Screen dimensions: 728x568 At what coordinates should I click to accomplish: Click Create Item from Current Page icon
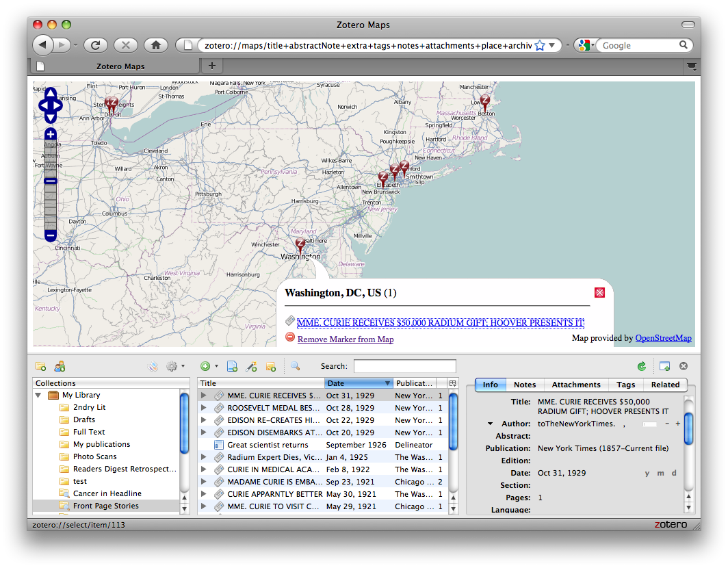point(232,366)
